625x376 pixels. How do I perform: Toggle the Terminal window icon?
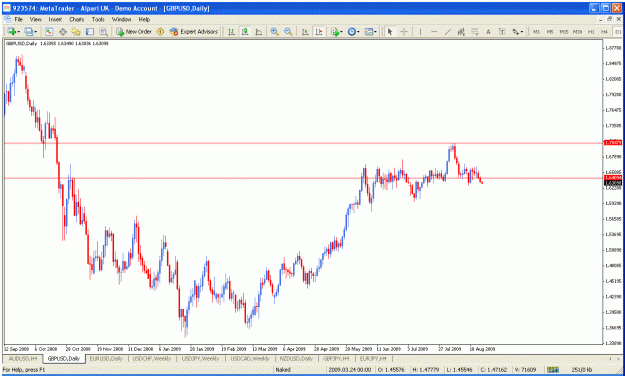pyautogui.click(x=90, y=31)
